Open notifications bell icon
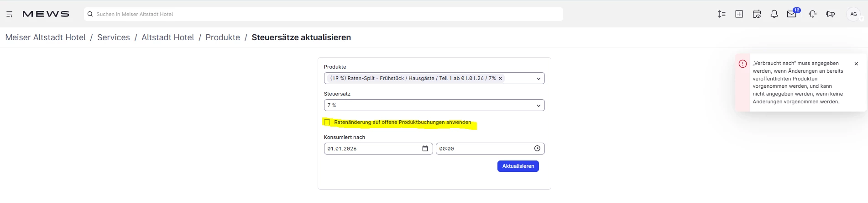 click(774, 14)
